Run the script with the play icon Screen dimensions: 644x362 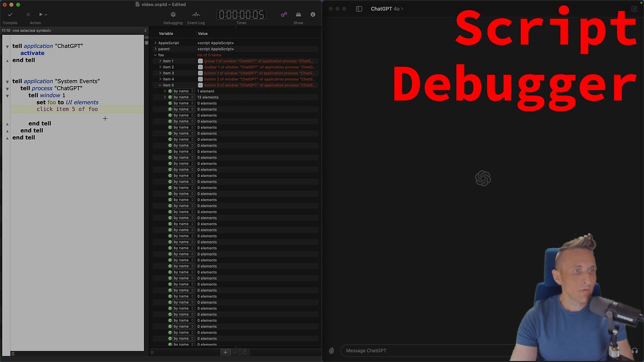pos(41,15)
